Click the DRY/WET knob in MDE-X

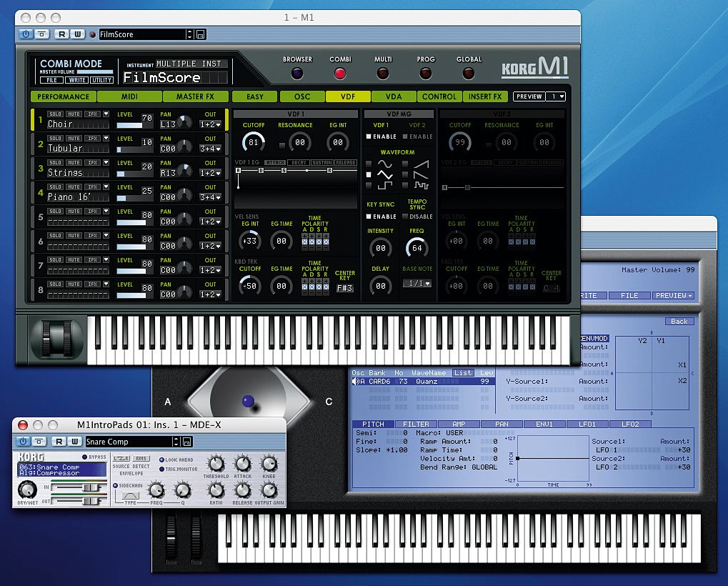click(27, 490)
